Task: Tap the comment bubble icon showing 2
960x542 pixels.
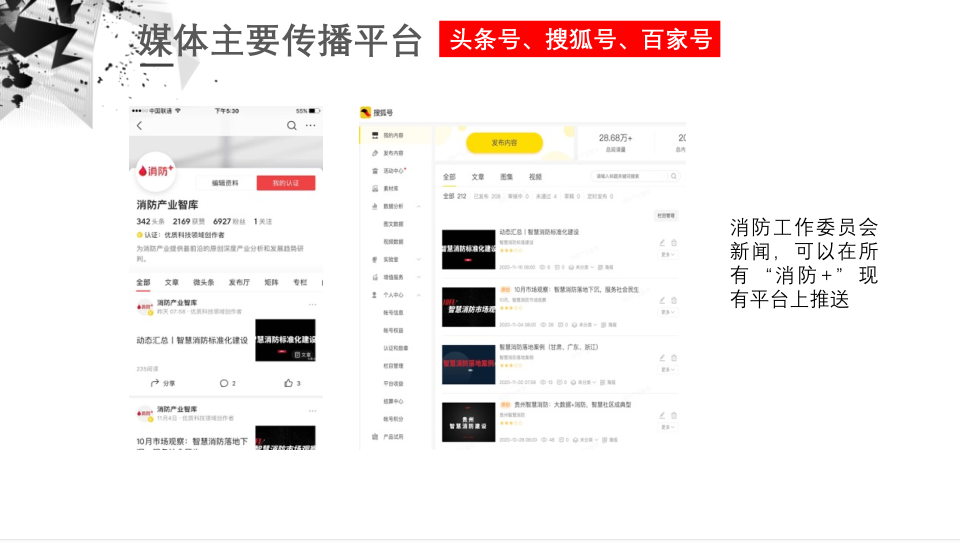Action: tap(224, 383)
